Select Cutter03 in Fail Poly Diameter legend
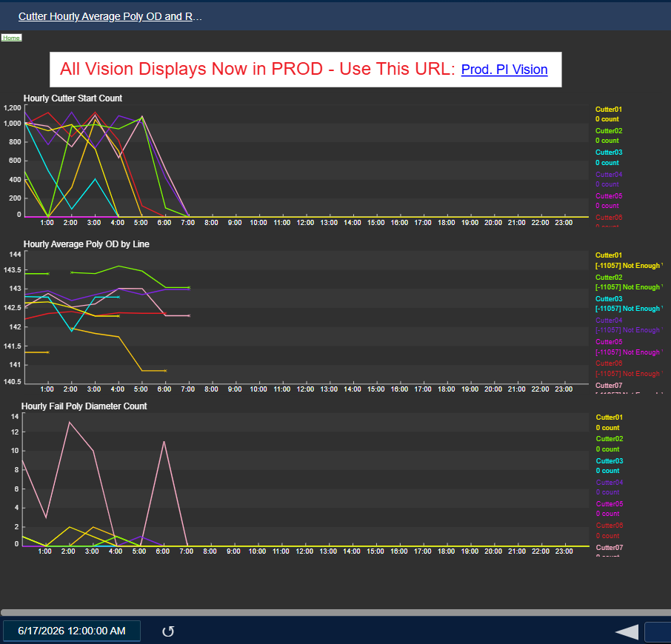The width and height of the screenshot is (671, 644). (609, 461)
